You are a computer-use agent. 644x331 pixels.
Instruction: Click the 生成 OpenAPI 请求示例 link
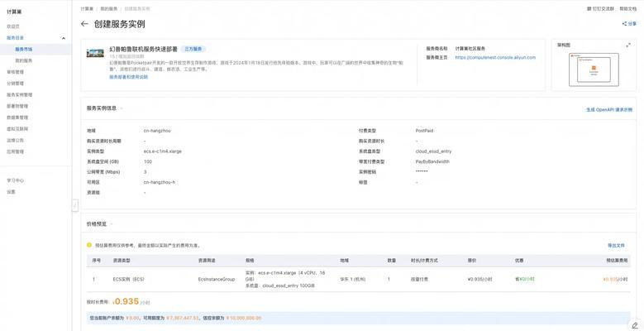tap(609, 110)
